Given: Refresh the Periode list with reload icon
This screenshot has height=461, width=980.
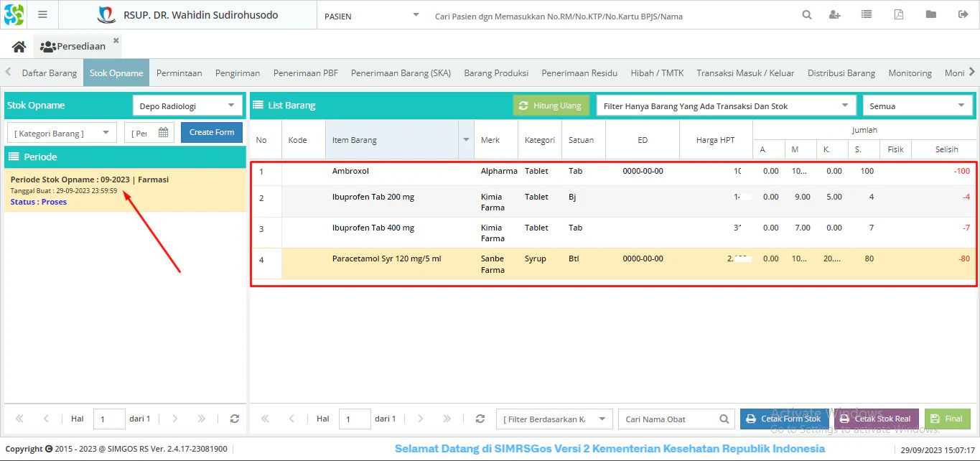Looking at the screenshot, I should tap(234, 419).
